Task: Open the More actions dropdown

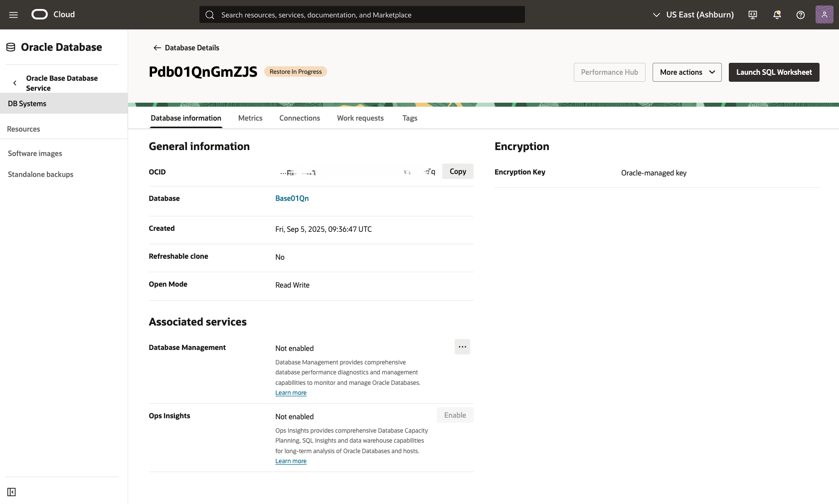Action: tap(686, 72)
